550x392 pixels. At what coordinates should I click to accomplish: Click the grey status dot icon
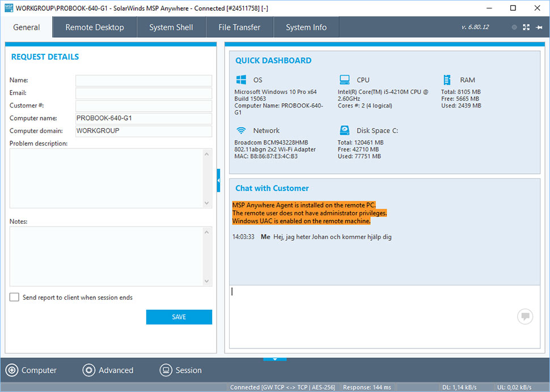click(514, 27)
